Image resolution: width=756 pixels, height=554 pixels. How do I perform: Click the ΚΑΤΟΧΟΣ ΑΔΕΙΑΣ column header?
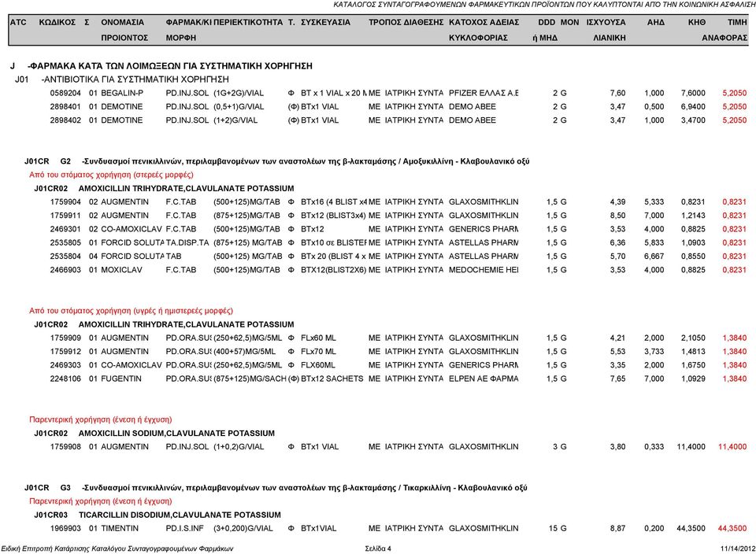[x=484, y=30]
